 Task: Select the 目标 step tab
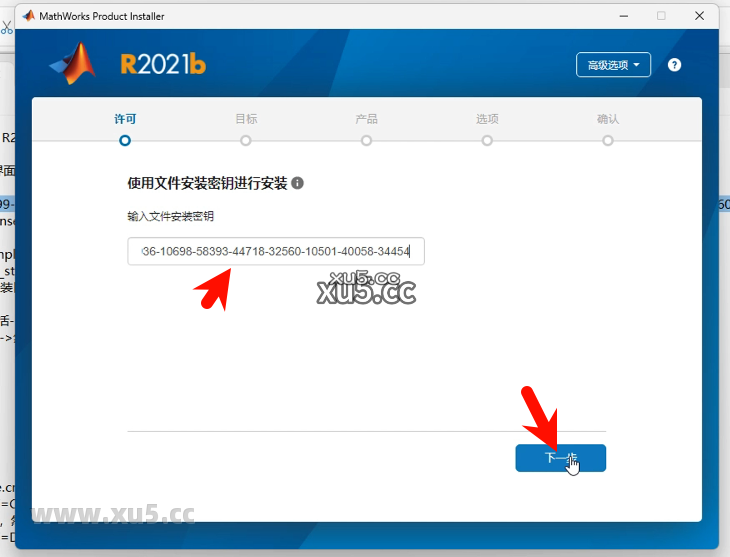point(246,119)
